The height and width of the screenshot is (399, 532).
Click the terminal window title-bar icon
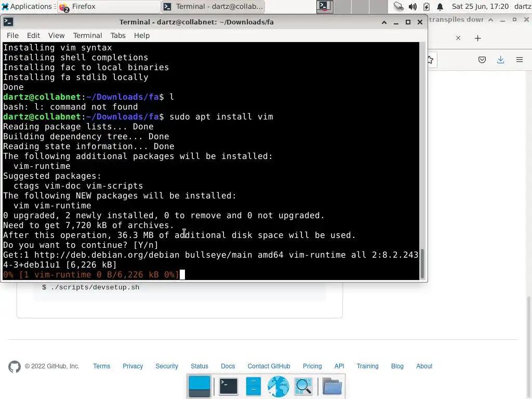tap(8, 22)
